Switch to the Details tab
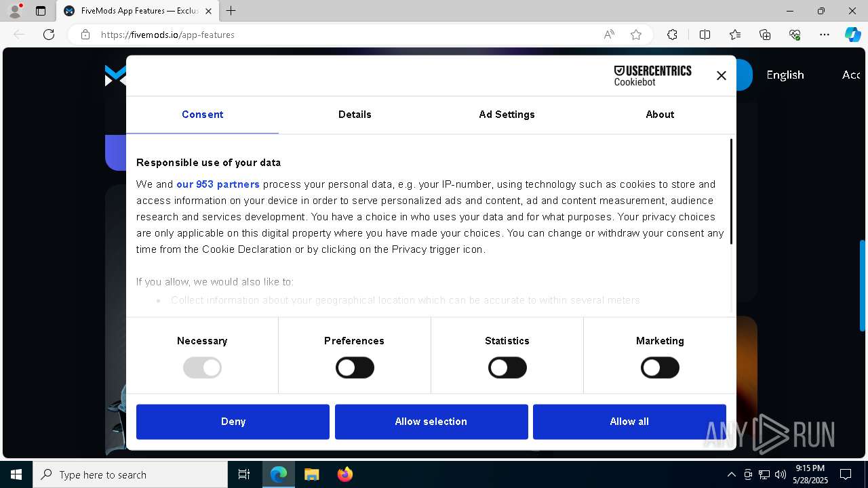This screenshot has width=868, height=488. coord(355,115)
